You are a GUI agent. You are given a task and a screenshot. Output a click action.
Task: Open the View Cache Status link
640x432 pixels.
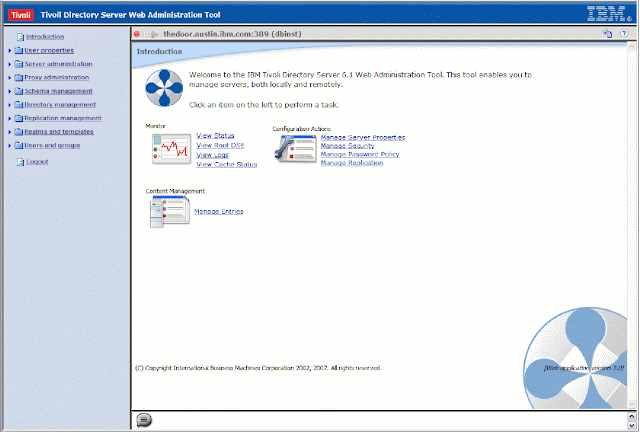click(x=227, y=165)
